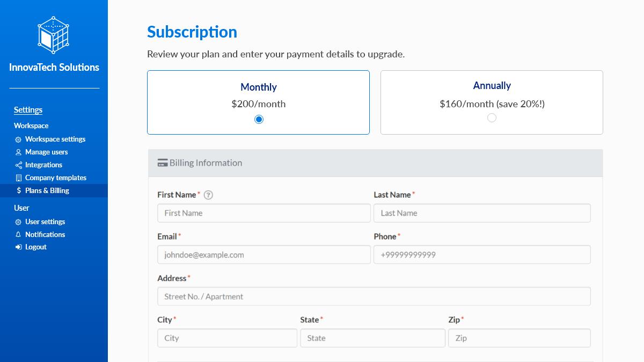This screenshot has height=362, width=644.
Task: Click the Address field label
Action: [172, 278]
